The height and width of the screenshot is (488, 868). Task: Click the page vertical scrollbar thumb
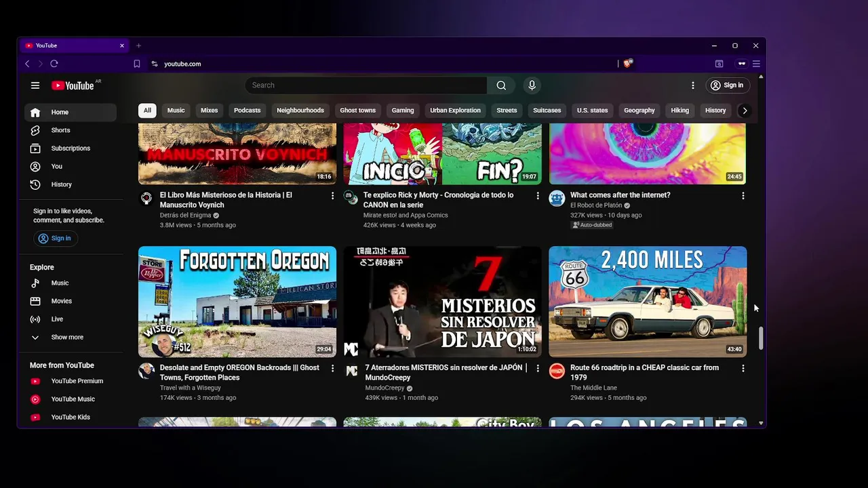761,338
